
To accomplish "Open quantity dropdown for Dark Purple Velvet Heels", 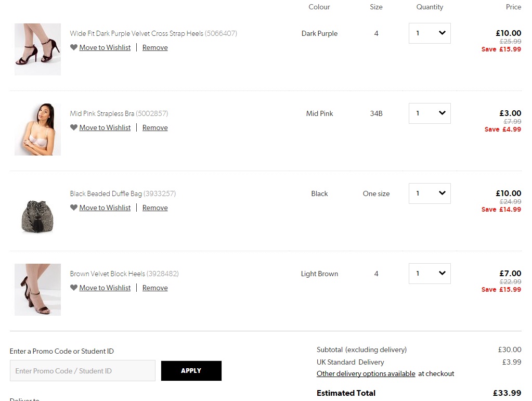I will point(430,33).
